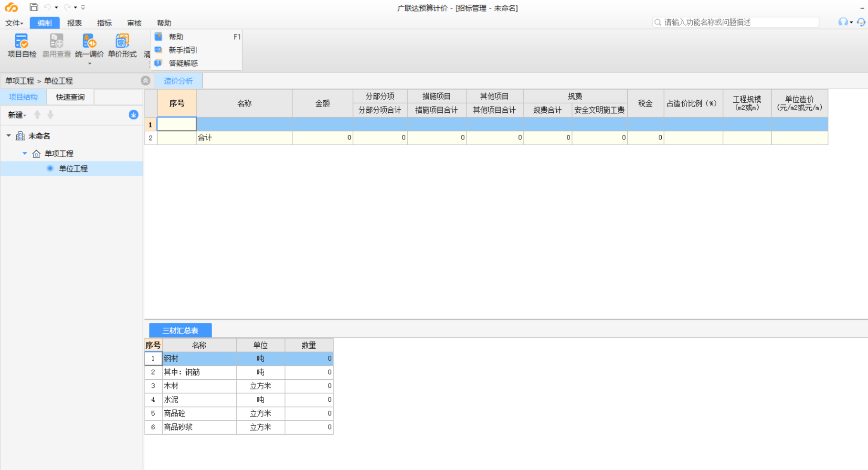Select 新手指引 from help dropdown
Screen dimensions: 868x470
coord(196,50)
